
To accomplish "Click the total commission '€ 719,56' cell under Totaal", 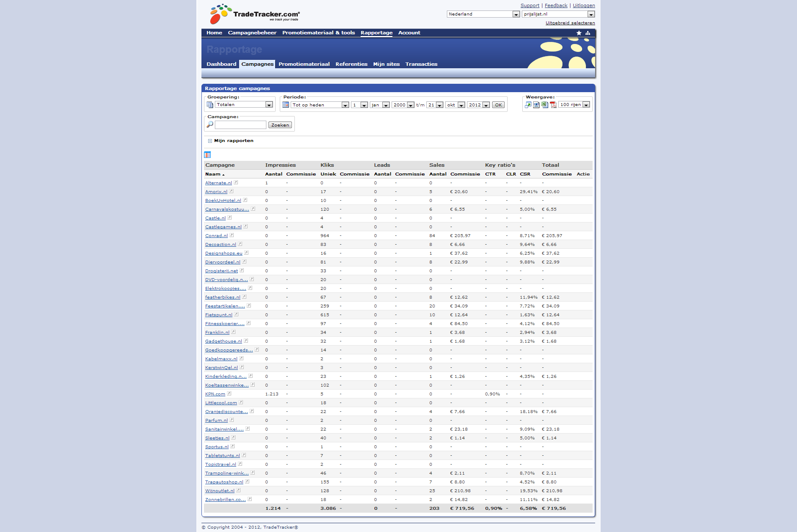I will pyautogui.click(x=554, y=508).
